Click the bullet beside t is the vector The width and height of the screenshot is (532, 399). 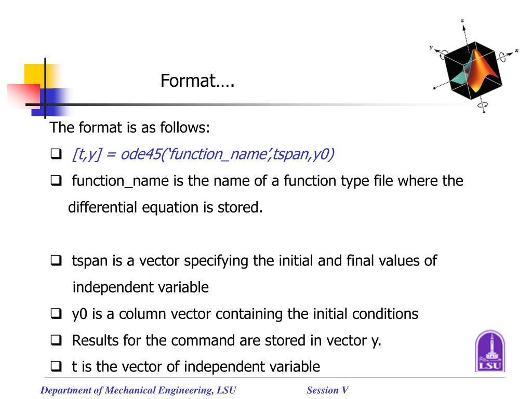point(56,366)
